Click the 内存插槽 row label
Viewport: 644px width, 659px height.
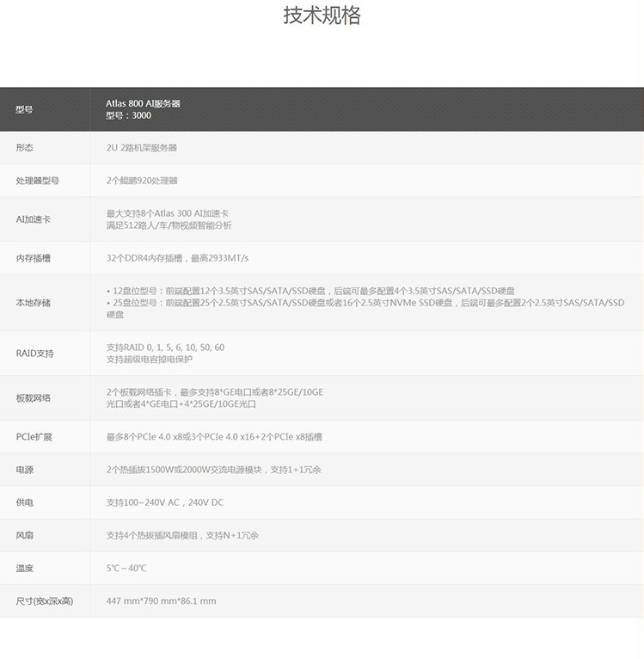point(33,258)
